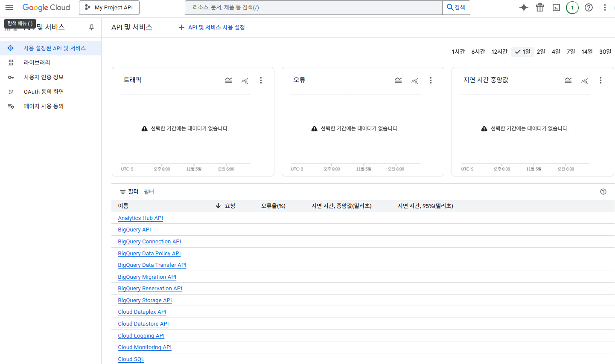Select the 12시간 time range
Image resolution: width=615 pixels, height=364 pixels.
point(499,52)
